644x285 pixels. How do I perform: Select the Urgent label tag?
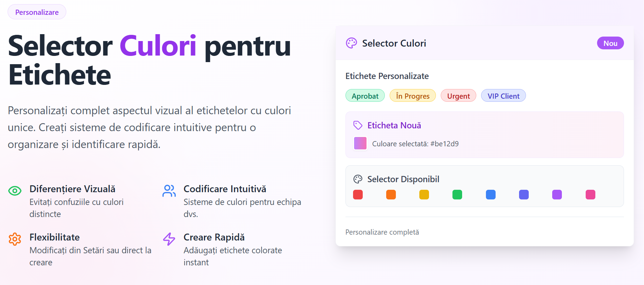tap(459, 96)
